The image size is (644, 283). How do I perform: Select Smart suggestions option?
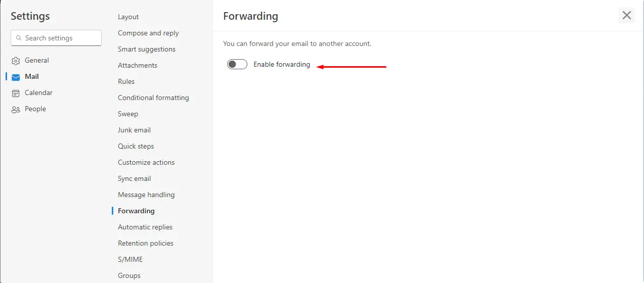coord(147,49)
